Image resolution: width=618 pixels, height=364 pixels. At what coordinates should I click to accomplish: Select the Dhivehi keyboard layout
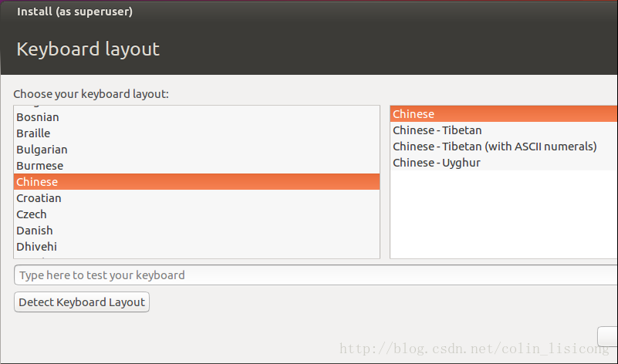36,247
